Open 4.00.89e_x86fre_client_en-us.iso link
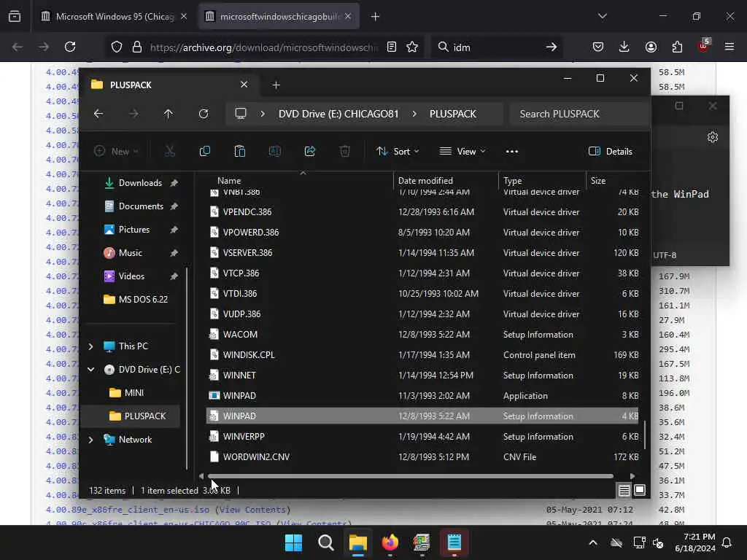This screenshot has width=747, height=560. pyautogui.click(x=127, y=510)
